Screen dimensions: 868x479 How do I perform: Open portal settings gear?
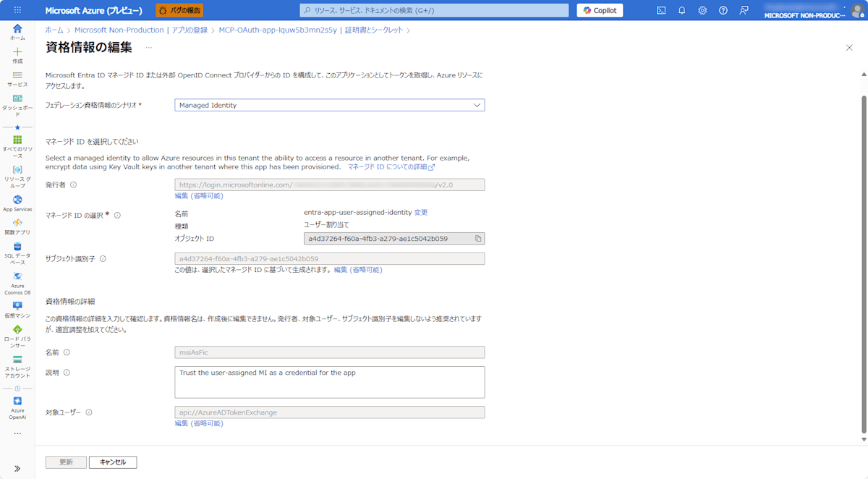(x=702, y=10)
